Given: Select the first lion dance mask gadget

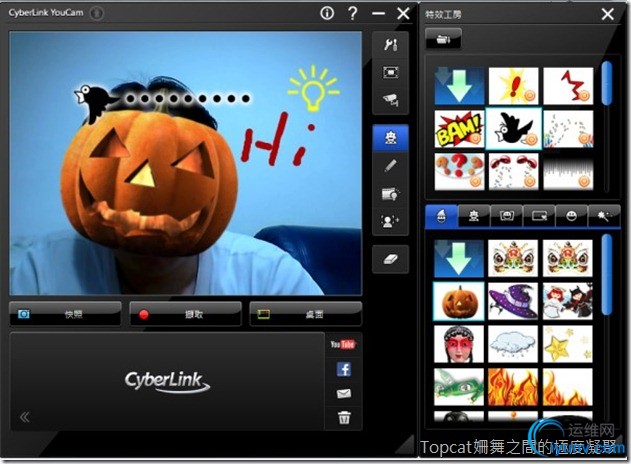Looking at the screenshot, I should click(x=513, y=258).
